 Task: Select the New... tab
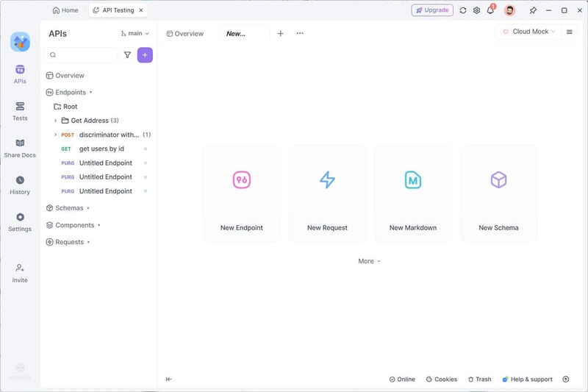(x=245, y=34)
